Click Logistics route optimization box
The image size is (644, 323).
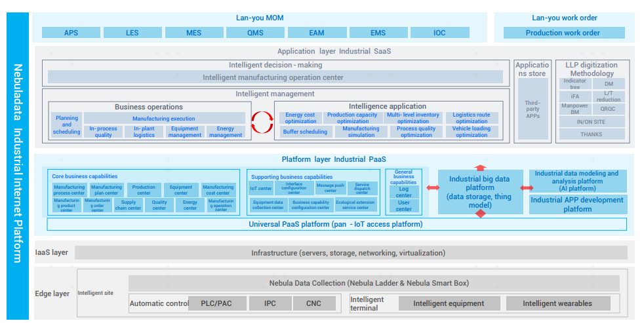coord(472,118)
